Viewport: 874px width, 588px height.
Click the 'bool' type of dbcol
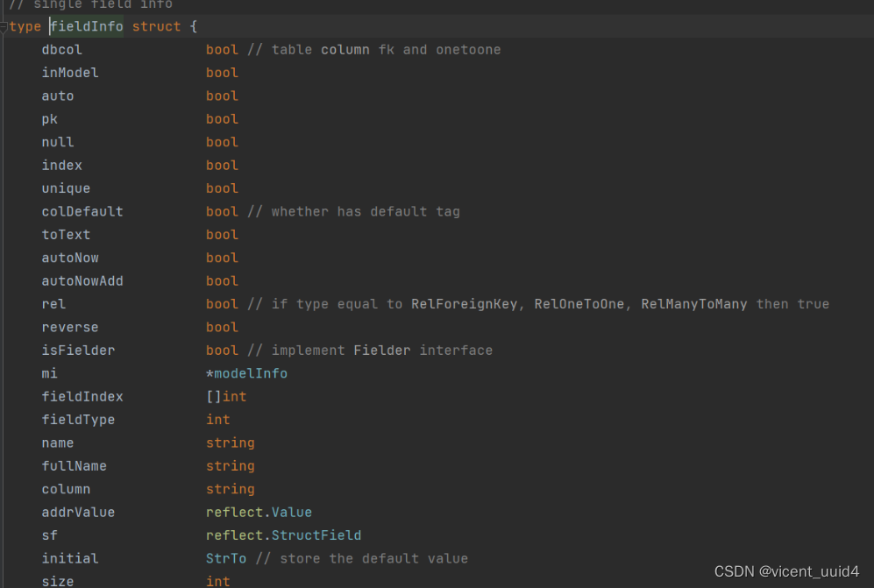point(222,50)
